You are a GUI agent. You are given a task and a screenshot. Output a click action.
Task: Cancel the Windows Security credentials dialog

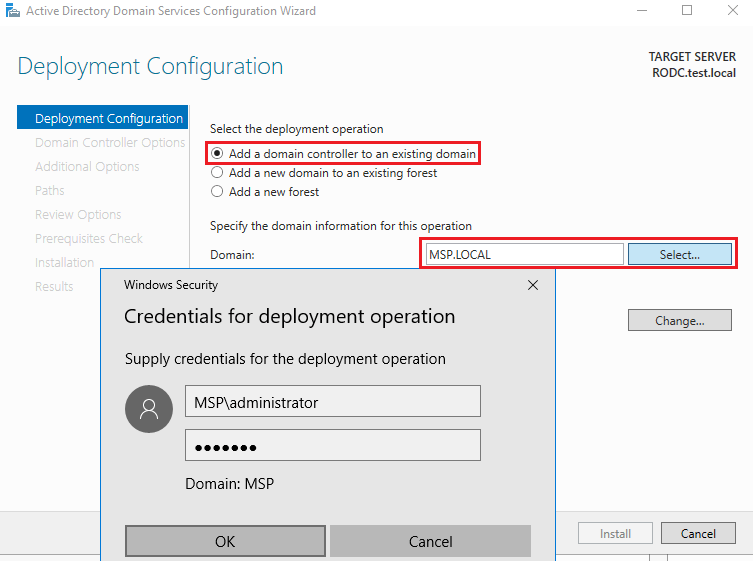(x=430, y=541)
